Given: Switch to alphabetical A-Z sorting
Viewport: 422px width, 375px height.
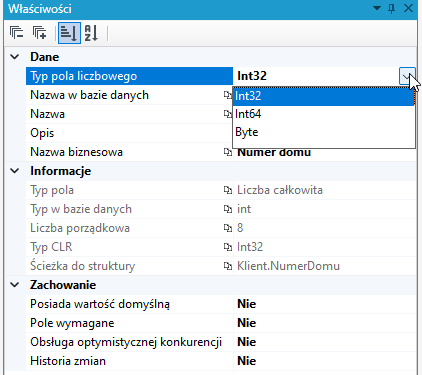Looking at the screenshot, I should (x=91, y=33).
